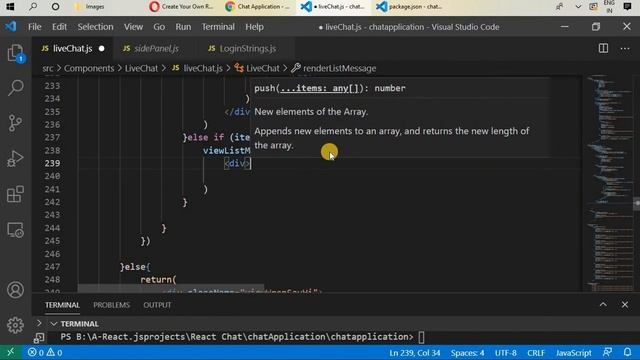Viewport: 640px width, 360px height.
Task: Open the File menu
Action: [35, 27]
